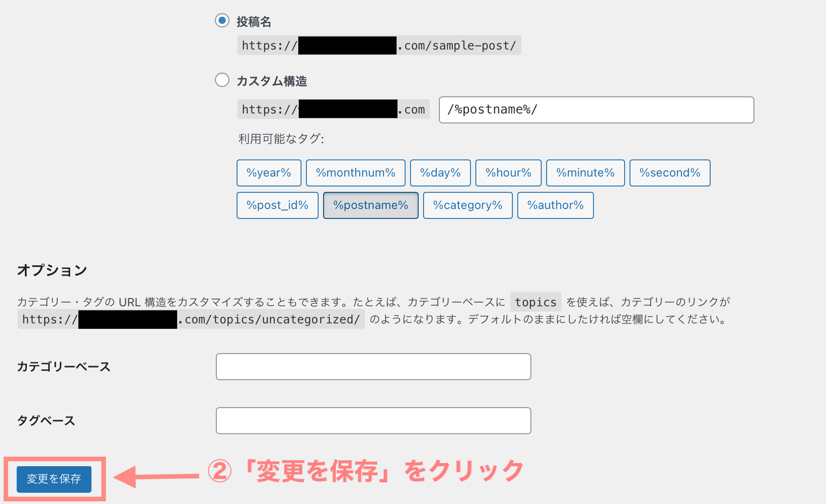Click the sample-post URL example code
The width and height of the screenshot is (826, 504).
[460, 45]
